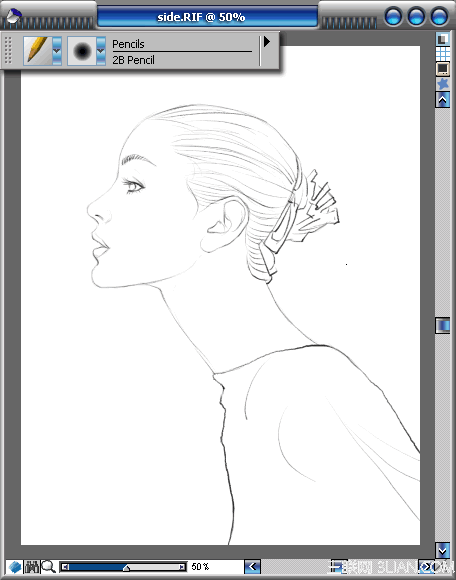Click the paint can icon in title bar
This screenshot has height=580, width=456.
[14, 16]
